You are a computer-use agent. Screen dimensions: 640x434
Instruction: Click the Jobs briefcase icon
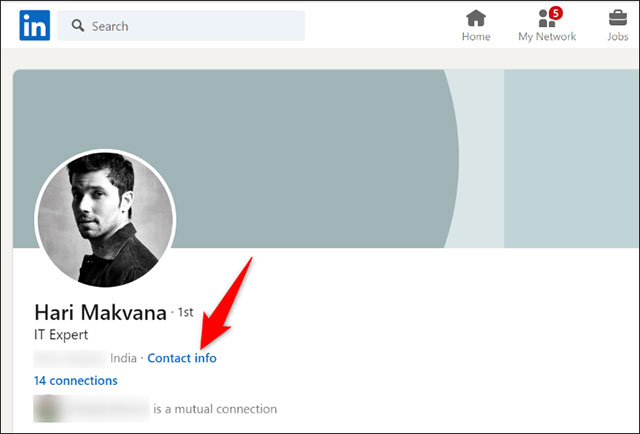tap(618, 18)
